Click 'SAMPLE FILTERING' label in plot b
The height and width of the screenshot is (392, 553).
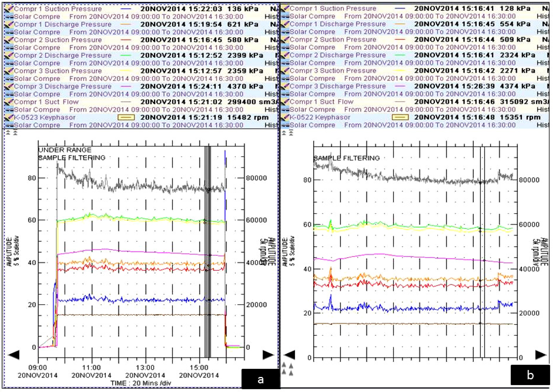(x=347, y=158)
